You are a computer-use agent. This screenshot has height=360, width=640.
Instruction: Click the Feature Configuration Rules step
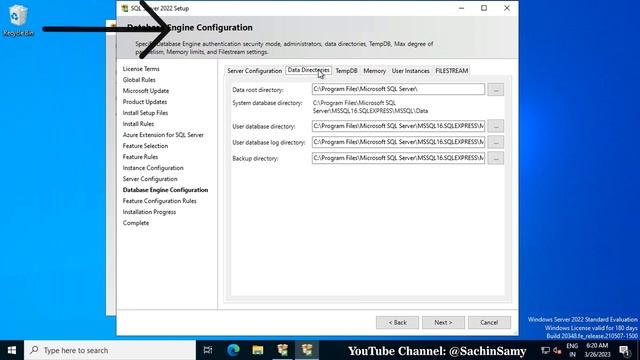pyautogui.click(x=159, y=201)
